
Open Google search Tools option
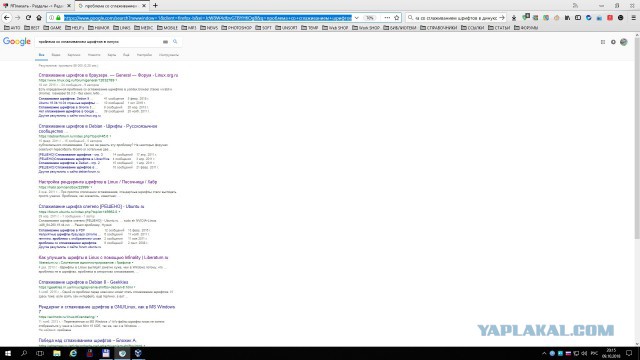coord(169,55)
